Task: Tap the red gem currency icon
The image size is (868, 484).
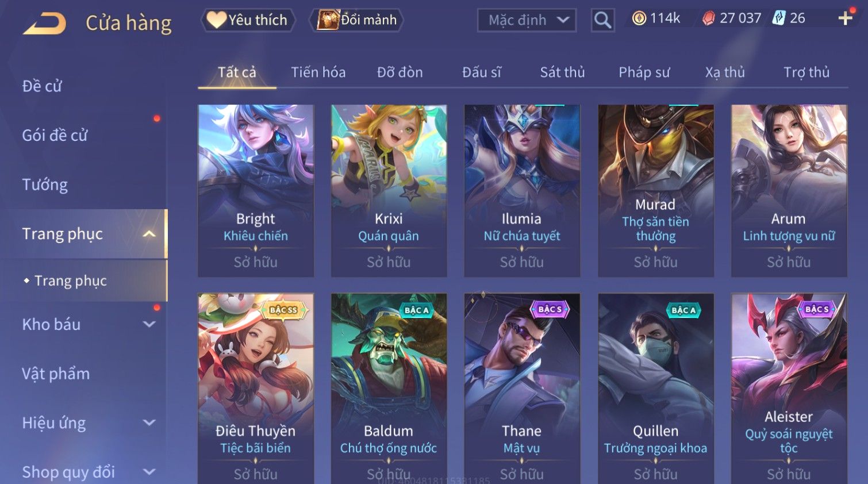Action: coord(708,18)
